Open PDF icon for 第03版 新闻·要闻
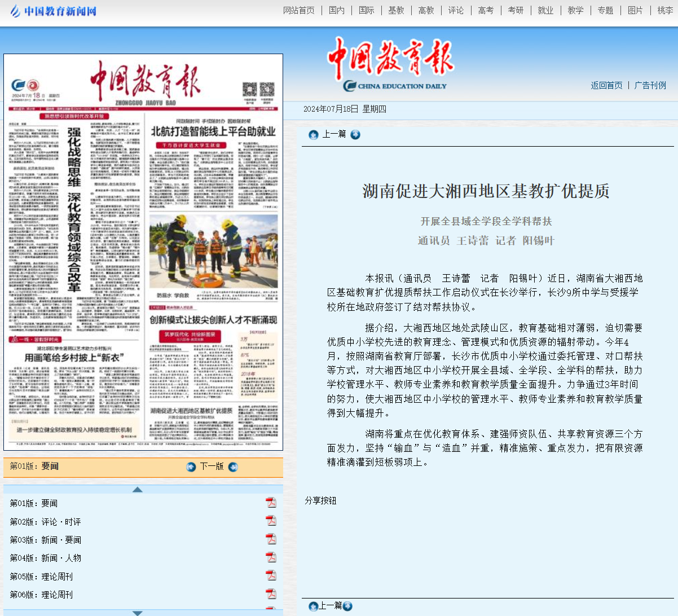The height and width of the screenshot is (616, 678). pyautogui.click(x=271, y=539)
